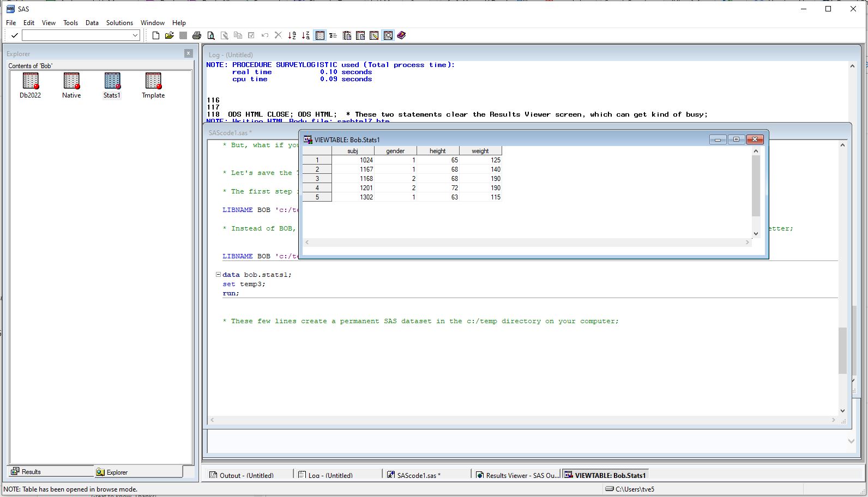Click the checkmark to submit command
The image size is (868, 497).
[x=15, y=35]
